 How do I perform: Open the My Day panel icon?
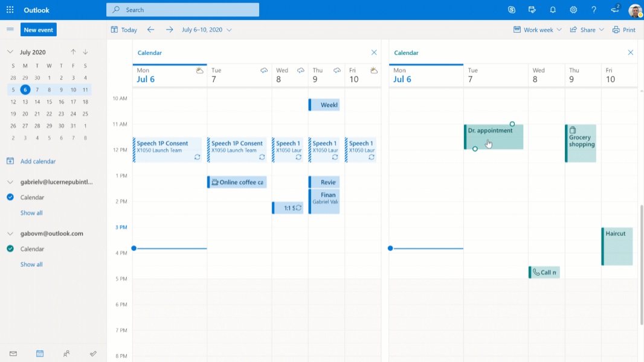(532, 10)
